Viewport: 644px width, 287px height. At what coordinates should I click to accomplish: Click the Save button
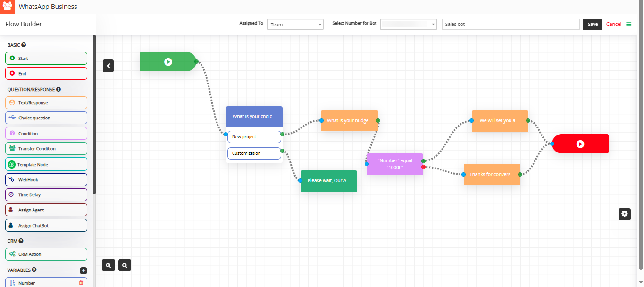(x=593, y=25)
